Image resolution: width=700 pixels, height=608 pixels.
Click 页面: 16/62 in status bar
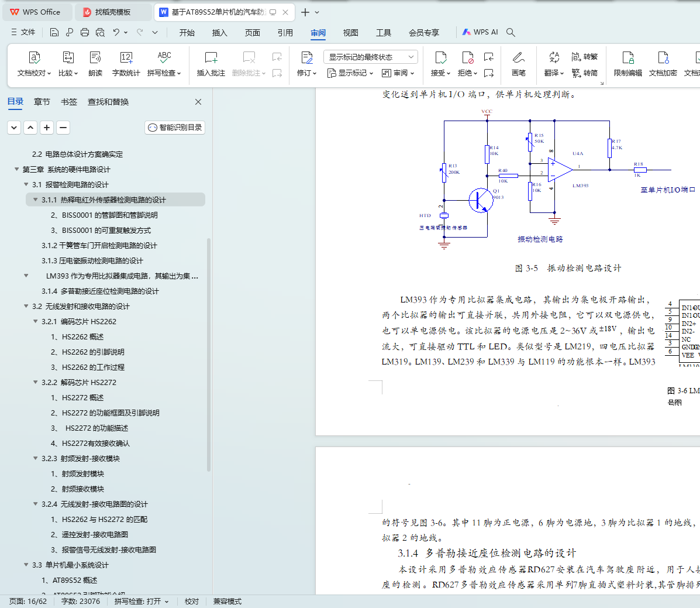[x=28, y=602]
